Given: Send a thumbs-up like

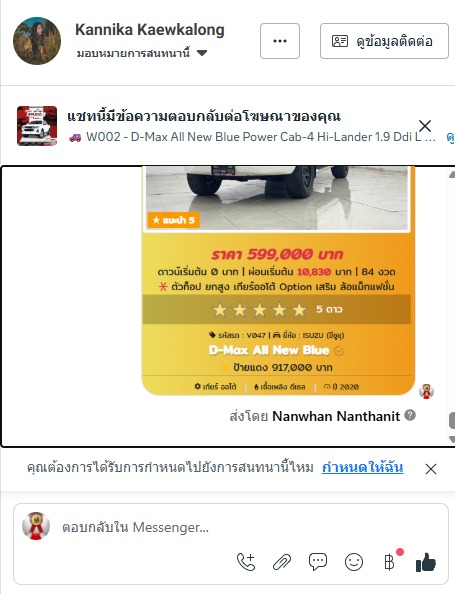Looking at the screenshot, I should click(426, 562).
